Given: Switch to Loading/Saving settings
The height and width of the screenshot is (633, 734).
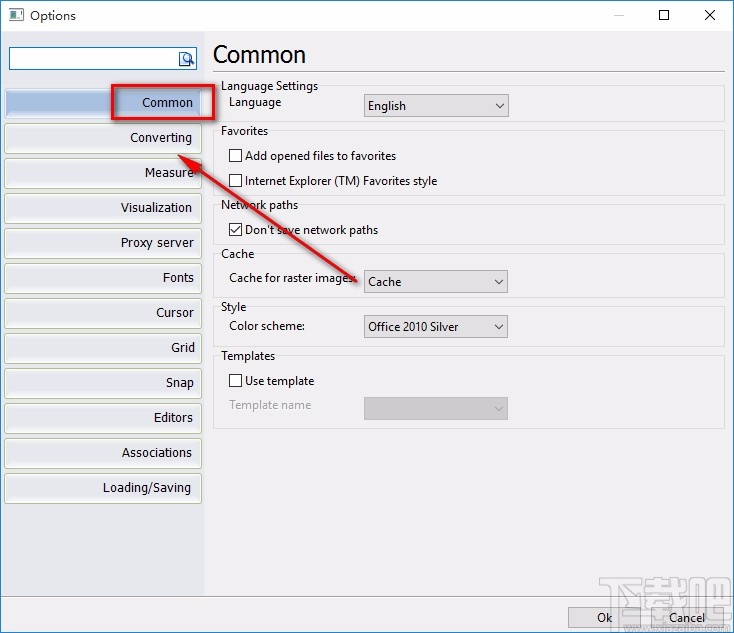Looking at the screenshot, I should pos(103,488).
